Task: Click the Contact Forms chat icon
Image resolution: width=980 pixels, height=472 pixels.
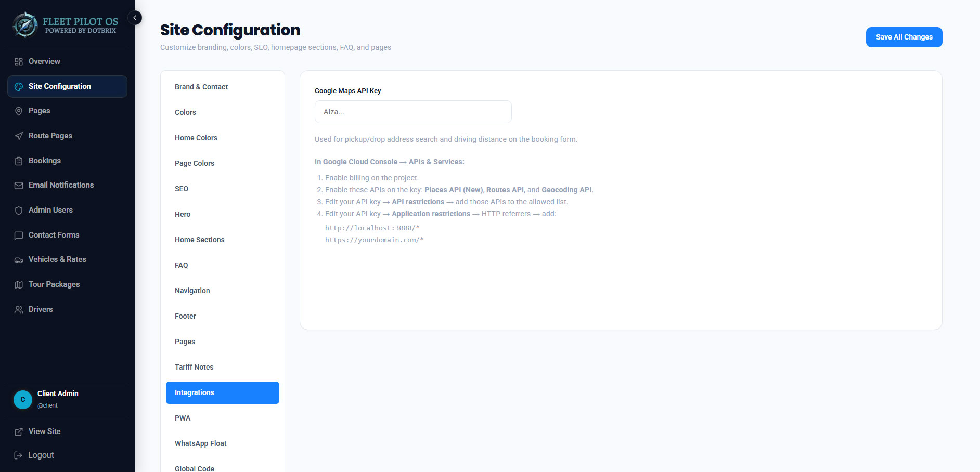Action: click(x=19, y=235)
